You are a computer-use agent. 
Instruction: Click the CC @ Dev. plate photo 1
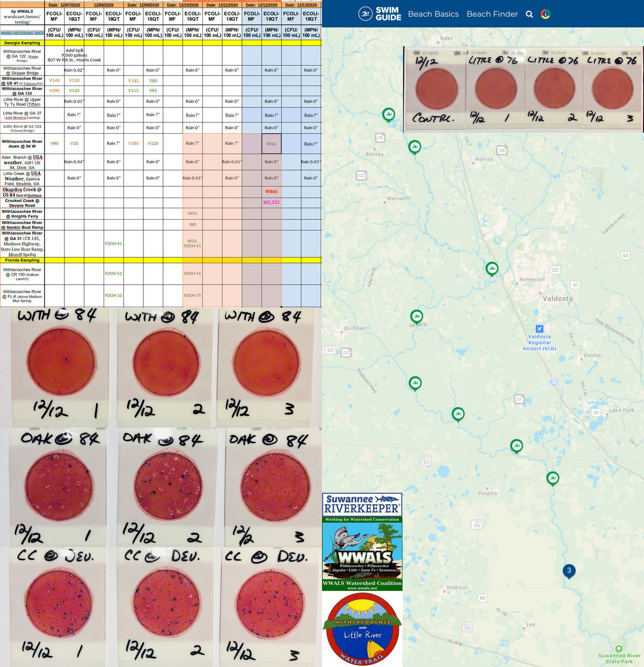(56, 607)
